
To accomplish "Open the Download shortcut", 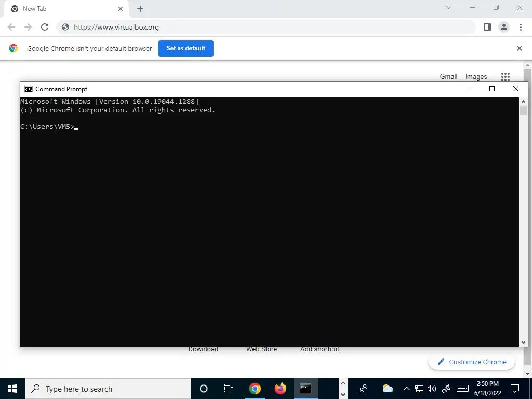I will tap(203, 349).
